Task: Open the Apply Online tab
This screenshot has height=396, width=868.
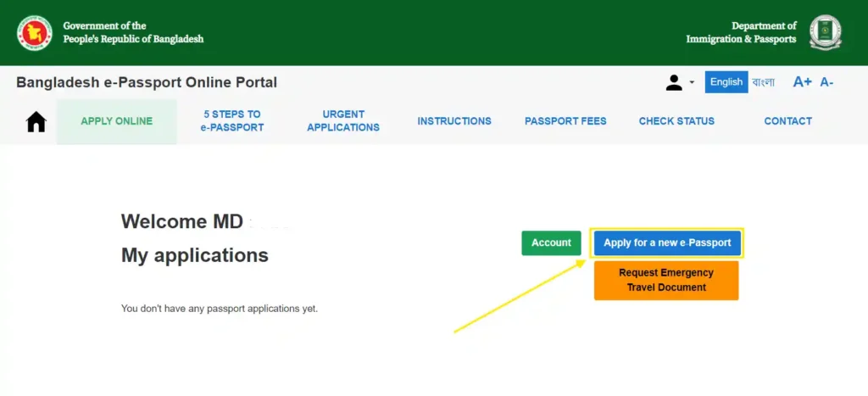Action: point(117,121)
